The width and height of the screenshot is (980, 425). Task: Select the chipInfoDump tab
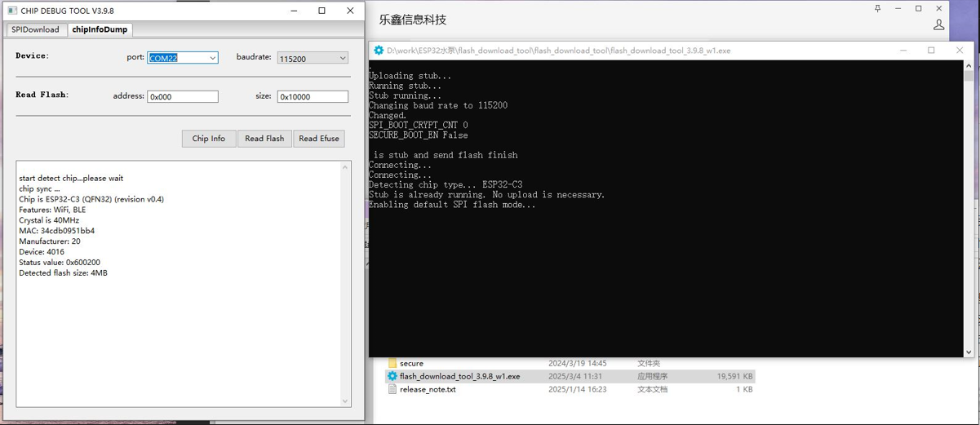[100, 29]
